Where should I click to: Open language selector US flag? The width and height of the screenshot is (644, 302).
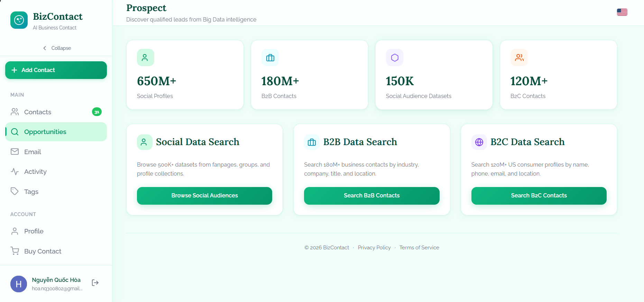[622, 12]
